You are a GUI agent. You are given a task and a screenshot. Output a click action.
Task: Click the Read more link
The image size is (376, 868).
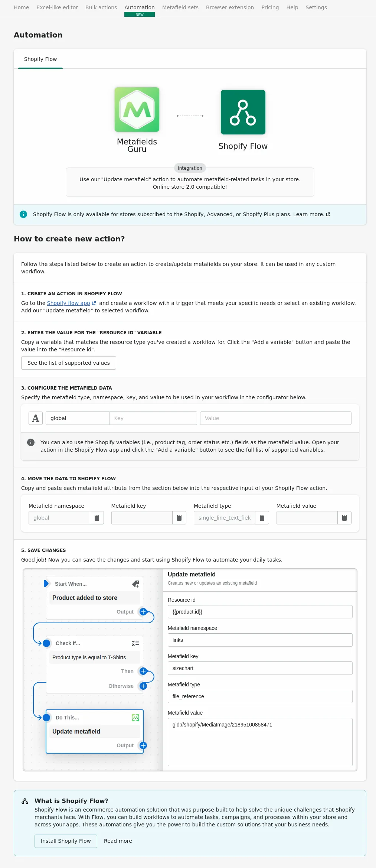tap(118, 841)
